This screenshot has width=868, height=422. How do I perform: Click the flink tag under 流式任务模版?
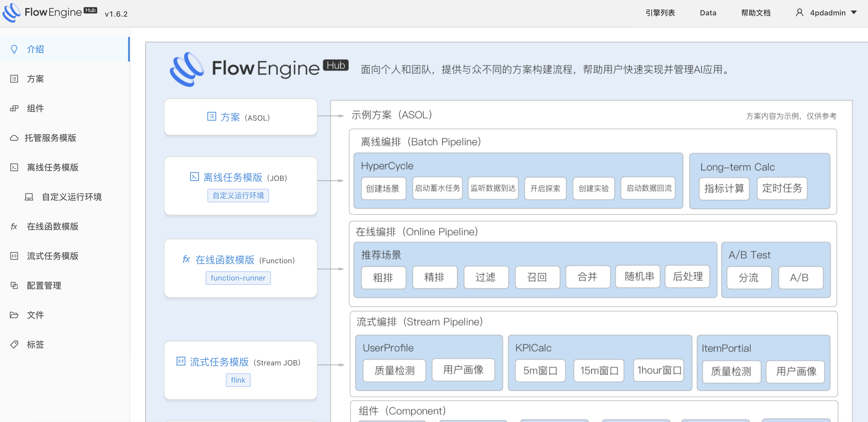point(238,380)
